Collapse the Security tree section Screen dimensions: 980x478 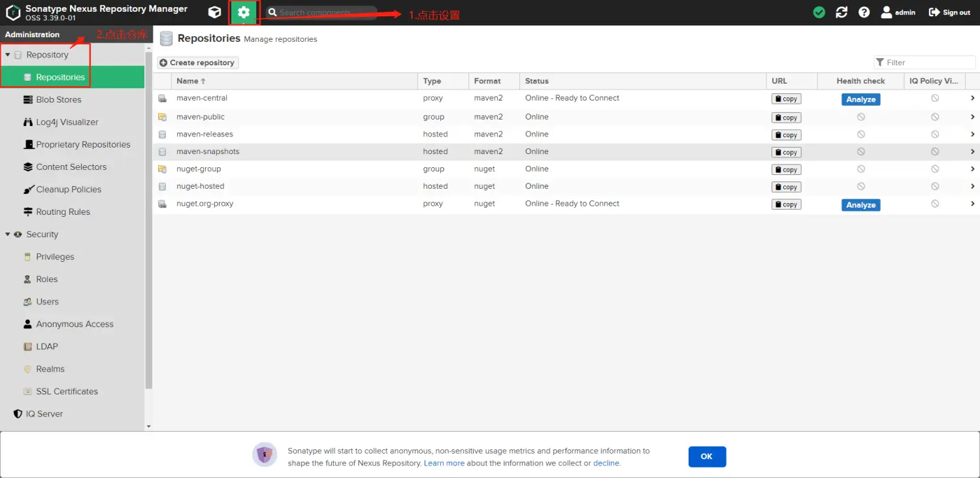point(8,234)
